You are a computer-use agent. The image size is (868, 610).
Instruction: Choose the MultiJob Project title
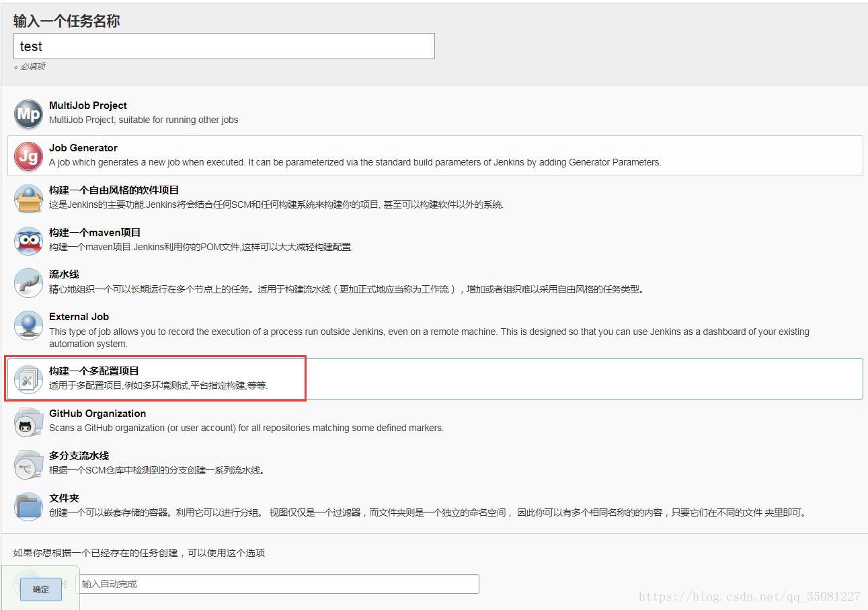88,106
